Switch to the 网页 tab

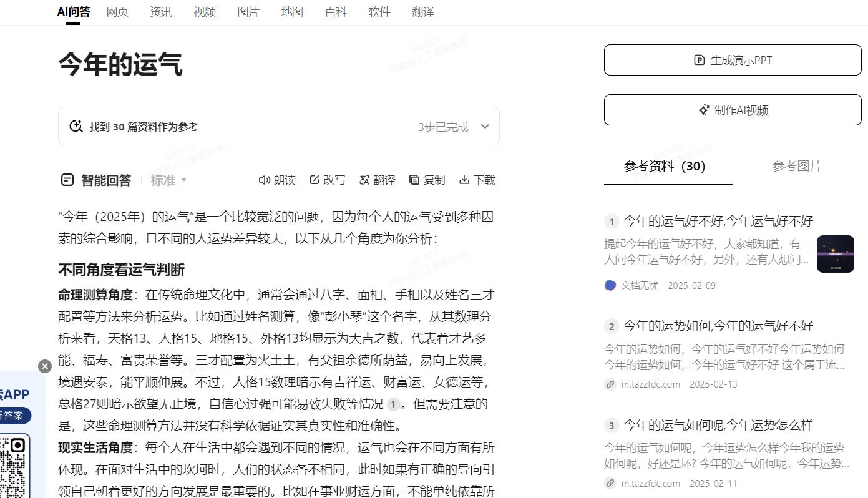click(x=117, y=12)
